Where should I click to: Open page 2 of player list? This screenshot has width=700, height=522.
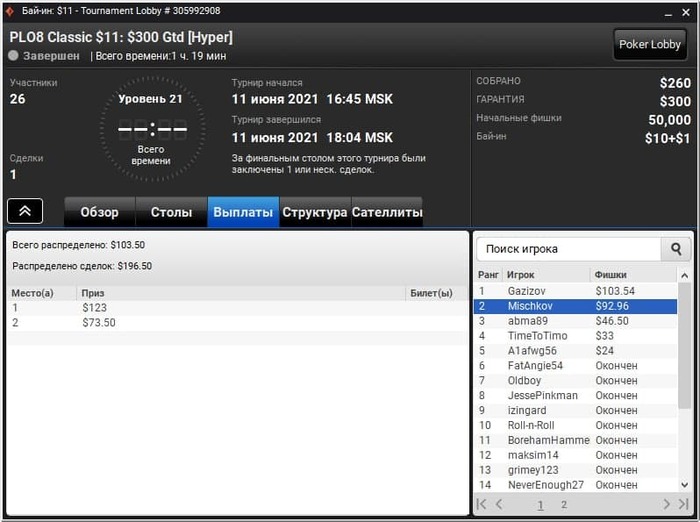(564, 505)
